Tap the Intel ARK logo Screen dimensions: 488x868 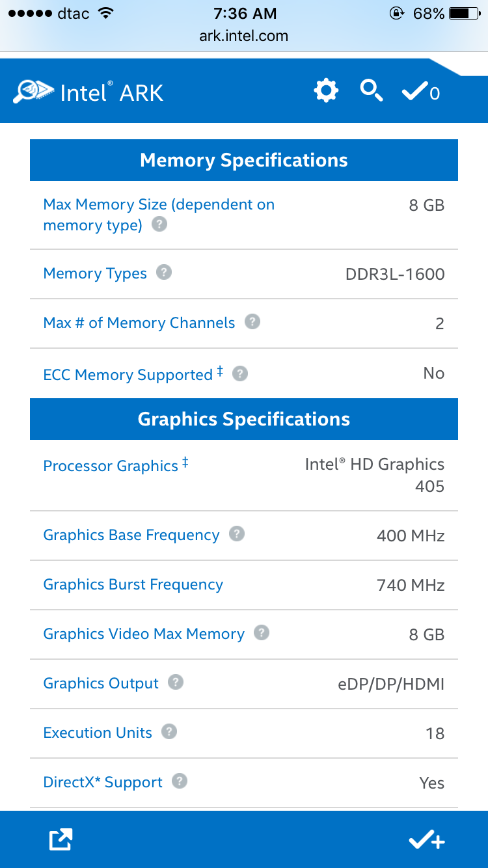(88, 92)
